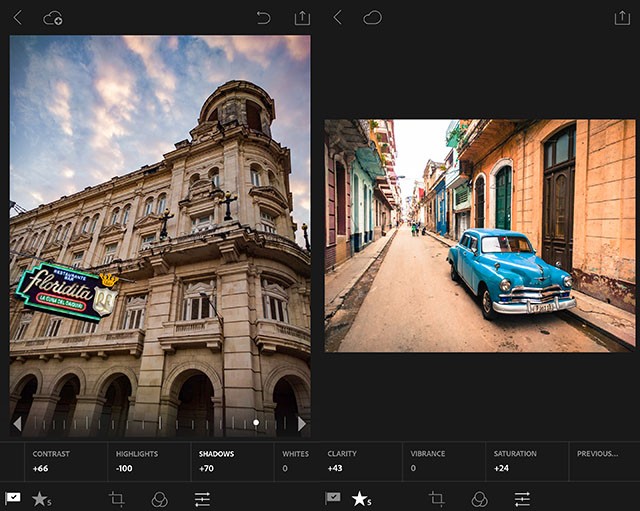Select the Shadows adjustment
The width and height of the screenshot is (640, 511).
coord(216,461)
